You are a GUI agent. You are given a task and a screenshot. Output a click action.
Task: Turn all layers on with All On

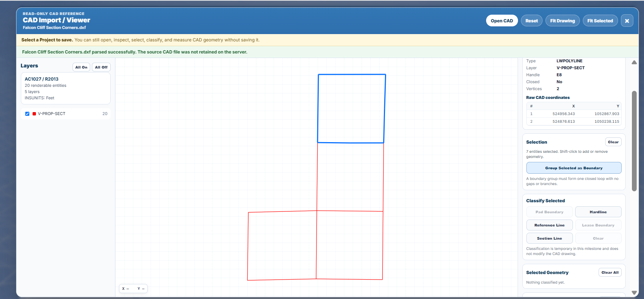pos(81,67)
